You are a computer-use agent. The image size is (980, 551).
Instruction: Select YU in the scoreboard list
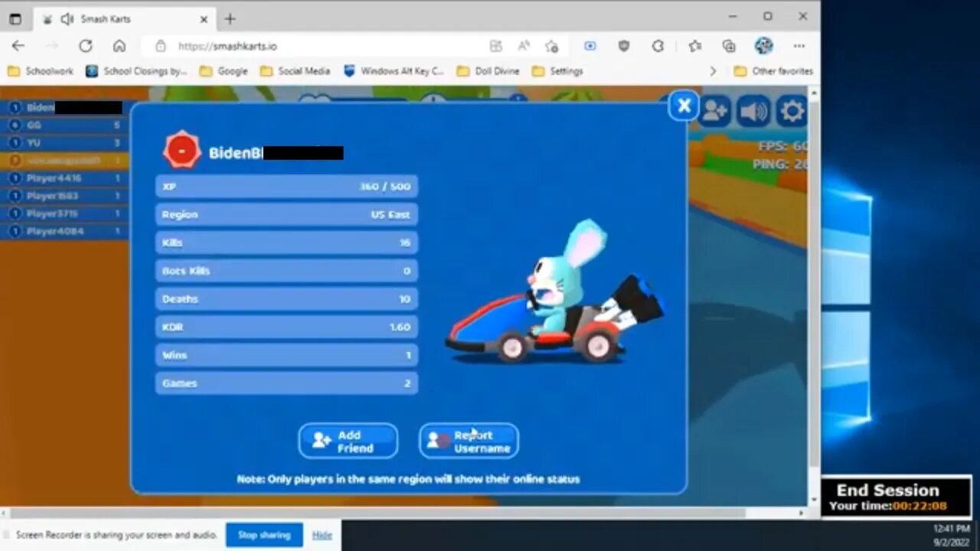[x=64, y=142]
